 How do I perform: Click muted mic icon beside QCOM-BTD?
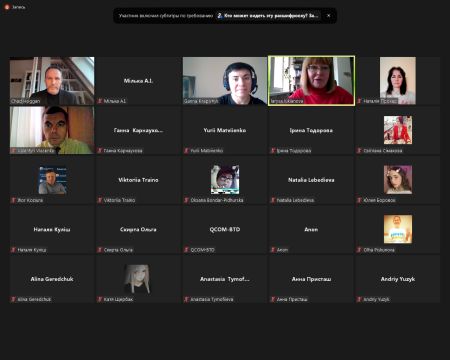pyautogui.click(x=186, y=250)
